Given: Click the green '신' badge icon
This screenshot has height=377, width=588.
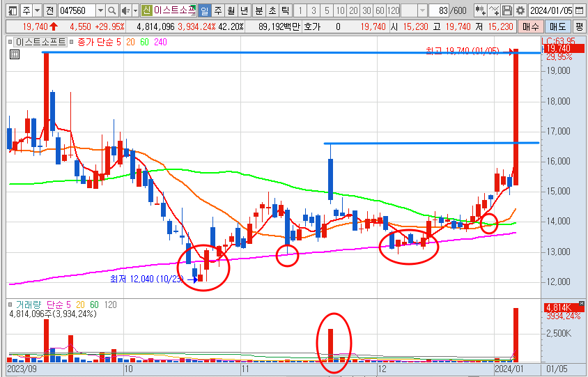Looking at the screenshot, I should 146,10.
